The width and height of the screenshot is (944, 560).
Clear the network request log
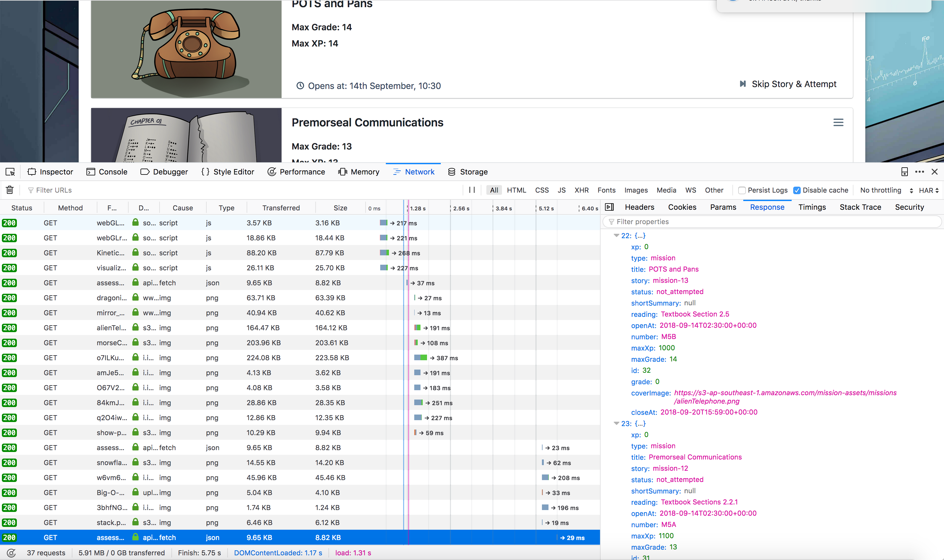click(x=9, y=190)
